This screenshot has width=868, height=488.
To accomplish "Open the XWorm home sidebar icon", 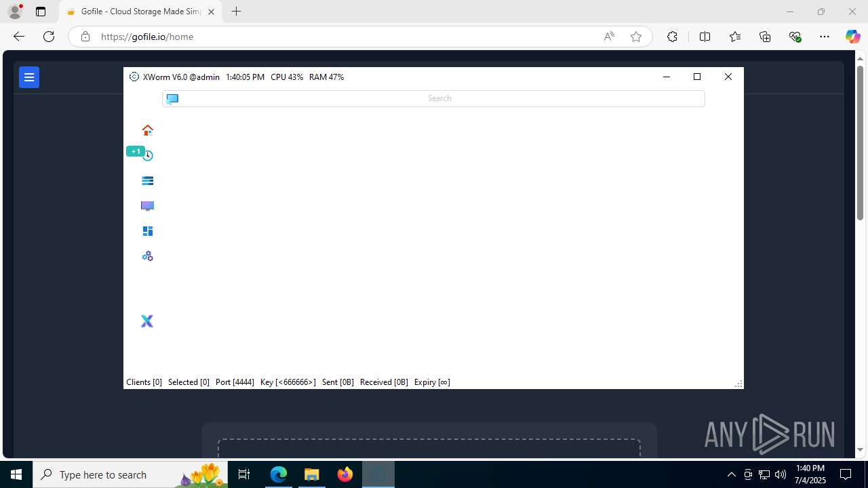I will tap(147, 130).
